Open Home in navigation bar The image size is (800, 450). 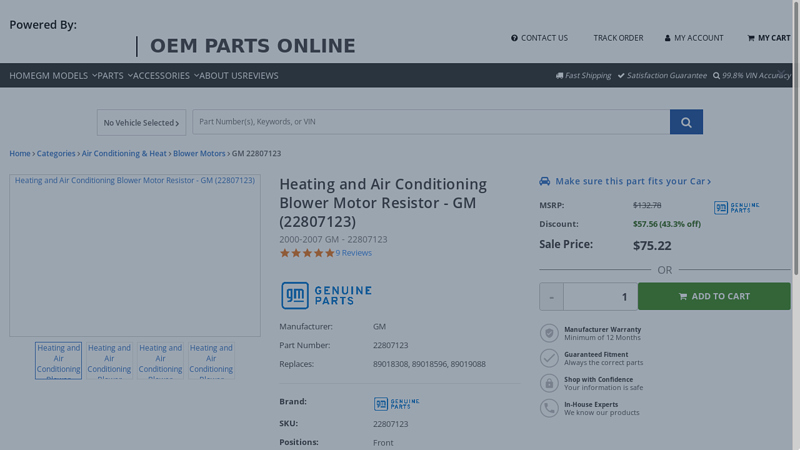(x=22, y=76)
